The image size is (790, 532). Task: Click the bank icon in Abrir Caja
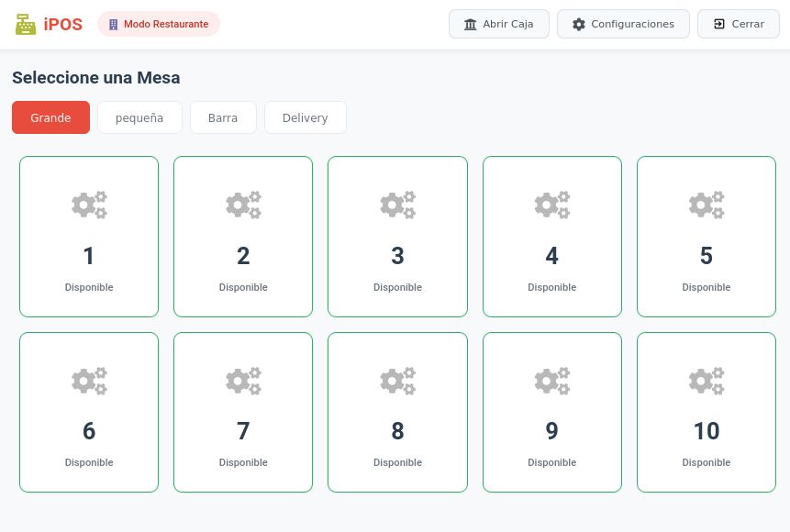471,25
